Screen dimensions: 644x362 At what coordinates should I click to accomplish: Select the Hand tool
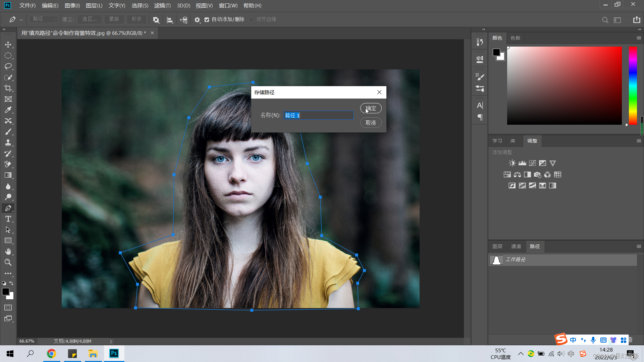8,251
